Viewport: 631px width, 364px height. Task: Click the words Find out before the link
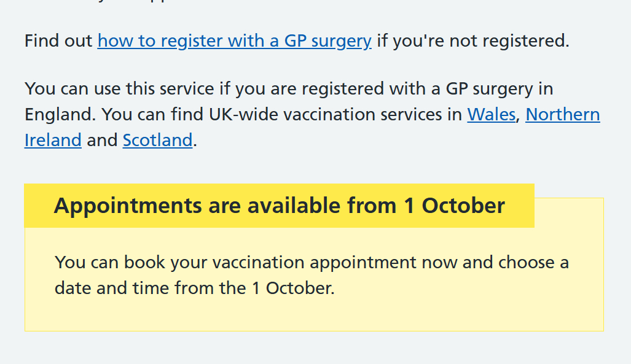pyautogui.click(x=58, y=41)
